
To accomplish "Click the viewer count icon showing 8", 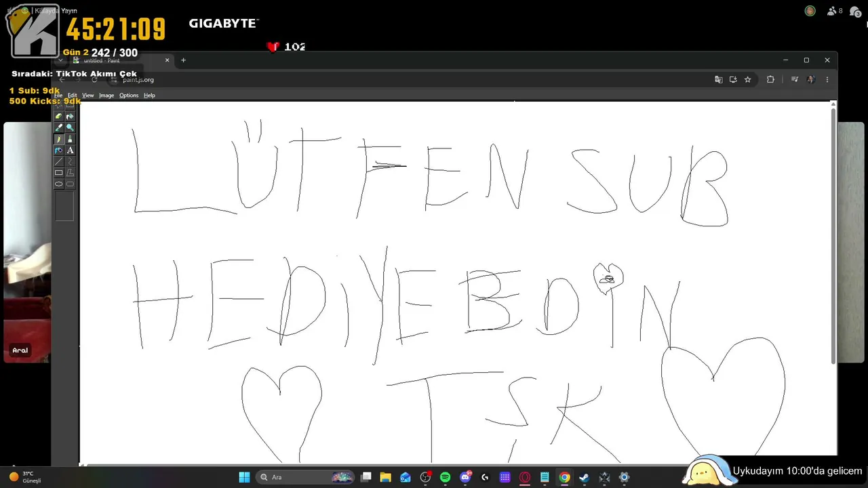I will click(835, 11).
